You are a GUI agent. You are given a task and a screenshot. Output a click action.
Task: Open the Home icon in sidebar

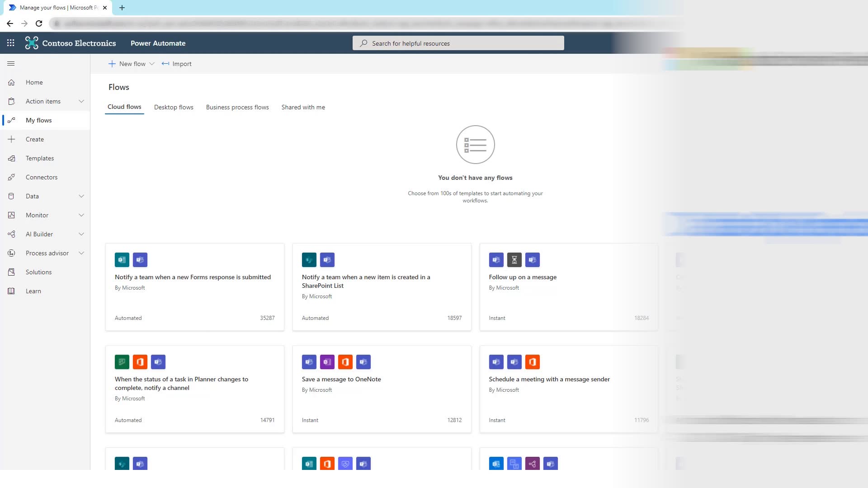(x=11, y=82)
